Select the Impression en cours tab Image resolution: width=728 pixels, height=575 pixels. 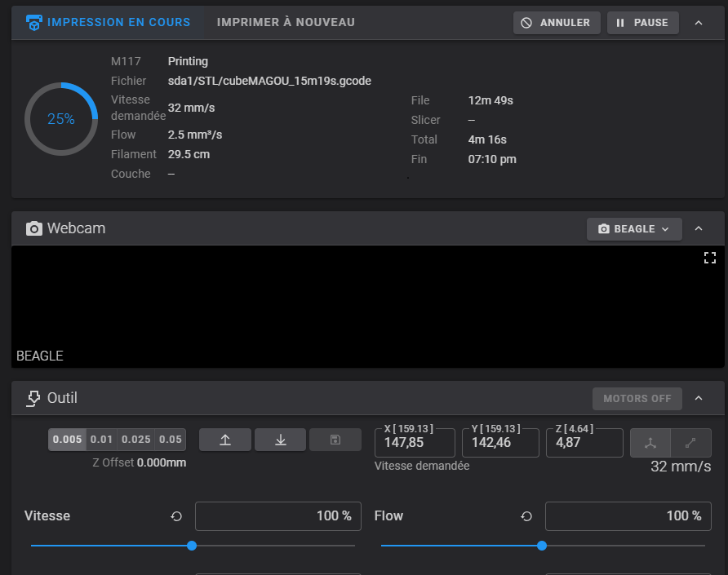tap(109, 22)
